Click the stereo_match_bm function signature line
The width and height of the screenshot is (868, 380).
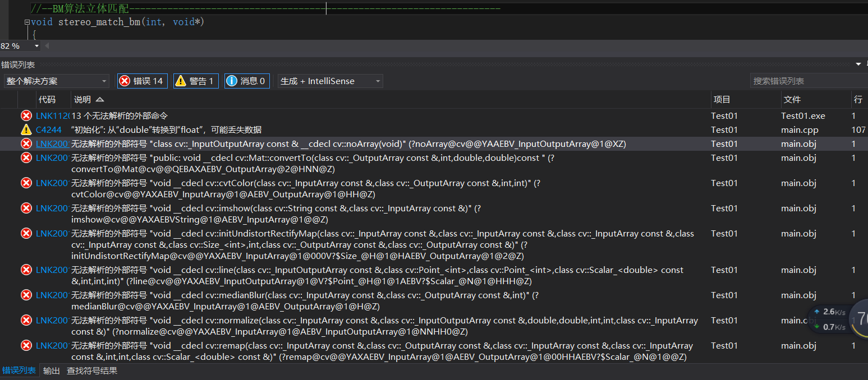[x=118, y=22]
